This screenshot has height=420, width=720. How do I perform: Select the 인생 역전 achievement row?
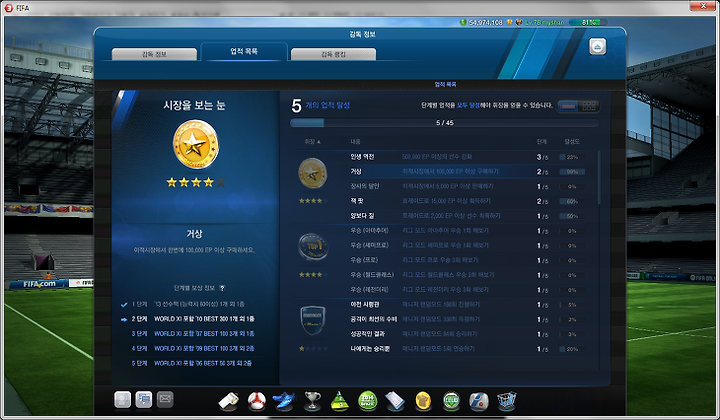[x=467, y=157]
